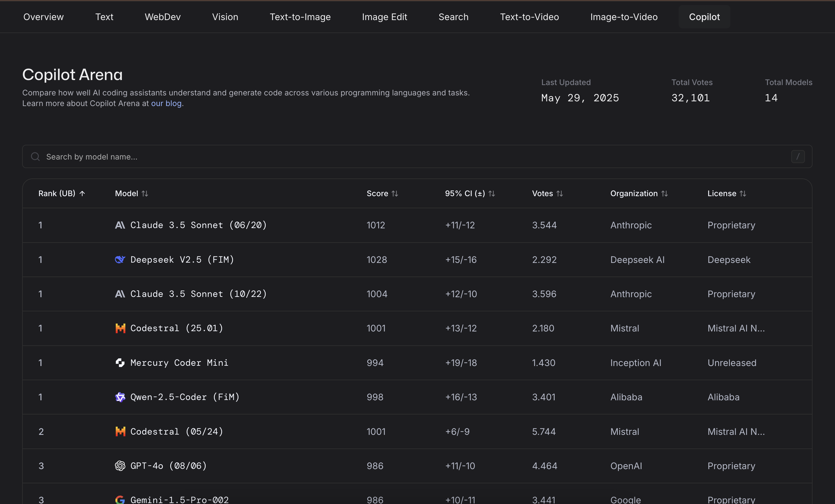
Task: Toggle sorting on the License column
Action: tap(743, 194)
